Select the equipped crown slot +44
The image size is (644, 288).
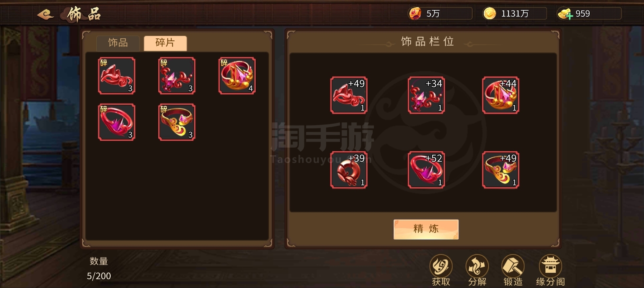pos(501,95)
